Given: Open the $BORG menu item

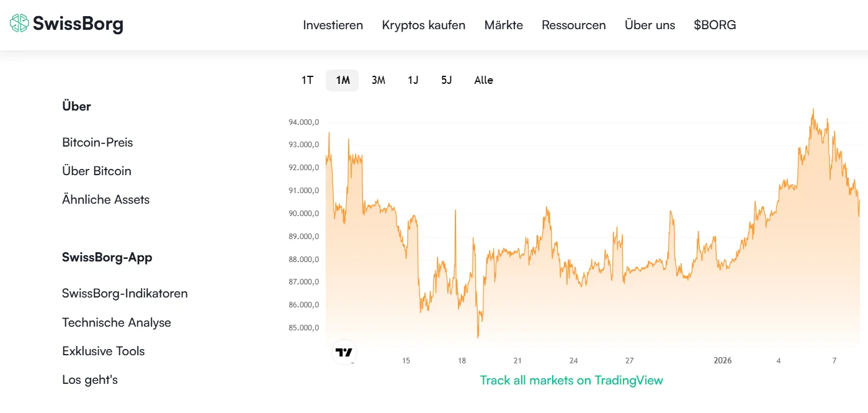Looking at the screenshot, I should 715,25.
